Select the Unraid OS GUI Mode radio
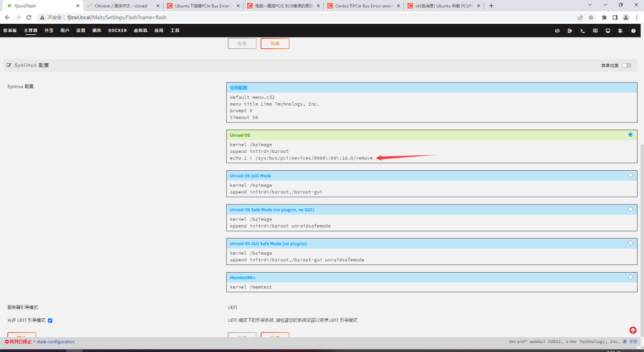 tap(630, 175)
